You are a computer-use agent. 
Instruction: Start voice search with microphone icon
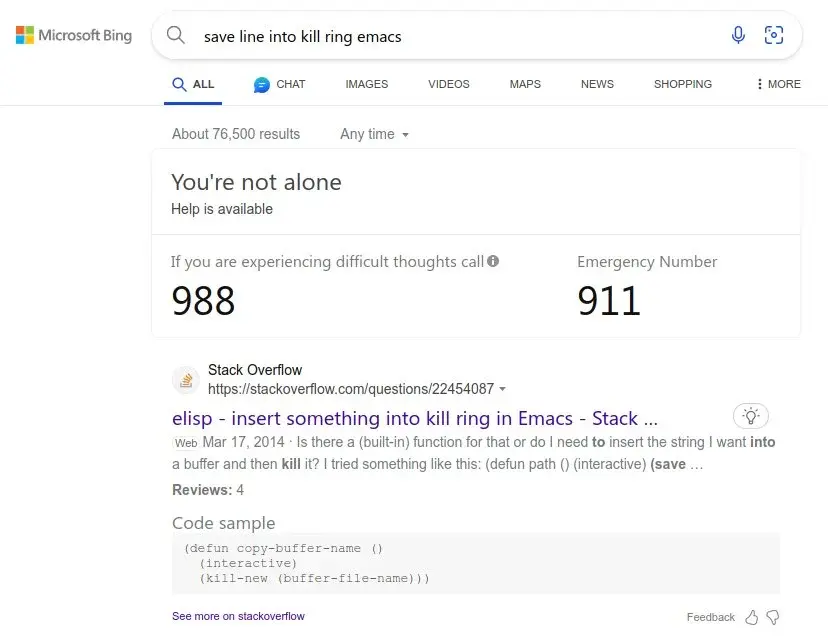click(x=738, y=36)
